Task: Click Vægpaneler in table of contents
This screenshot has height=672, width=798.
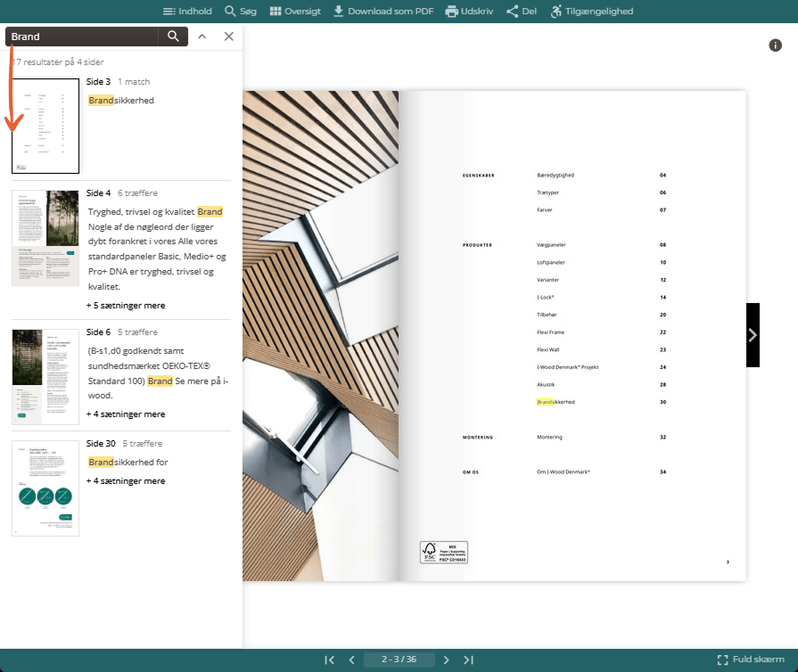Action: point(551,245)
